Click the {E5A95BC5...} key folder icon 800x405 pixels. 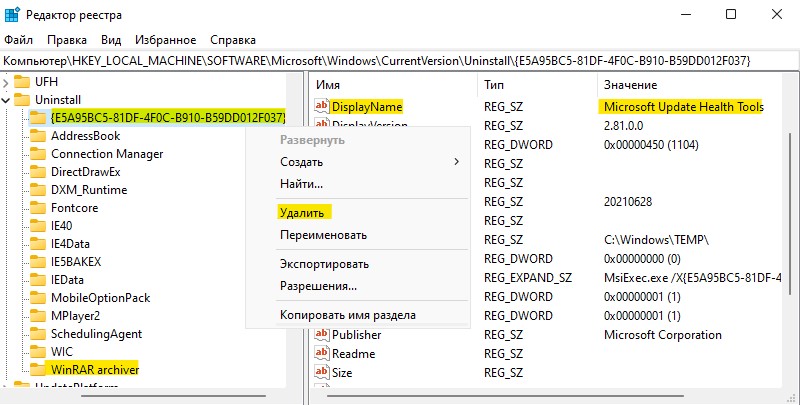pos(38,117)
